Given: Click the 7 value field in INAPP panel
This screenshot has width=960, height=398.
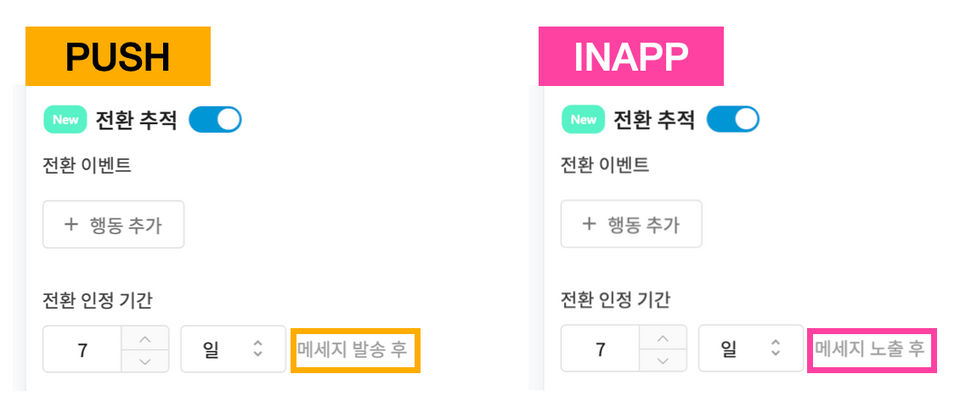Looking at the screenshot, I should pyautogui.click(x=601, y=350).
